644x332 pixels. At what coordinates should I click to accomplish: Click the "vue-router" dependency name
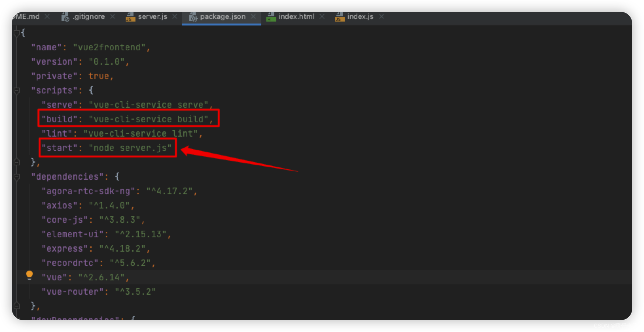click(x=72, y=292)
